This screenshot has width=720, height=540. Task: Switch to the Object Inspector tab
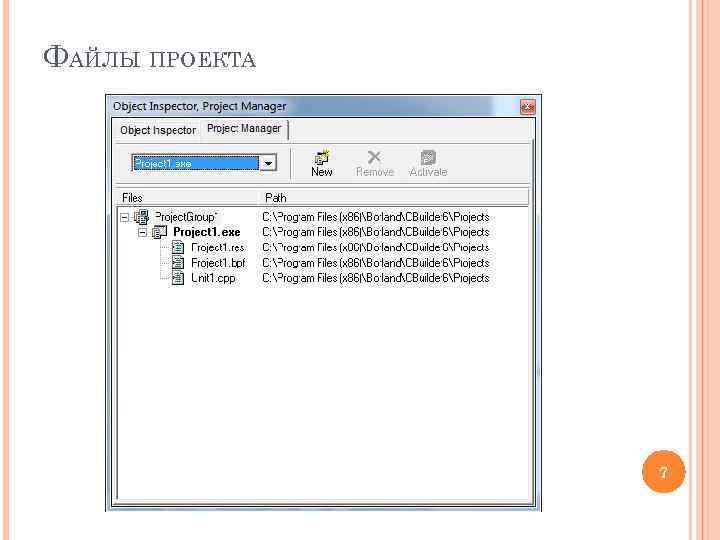pyautogui.click(x=158, y=130)
